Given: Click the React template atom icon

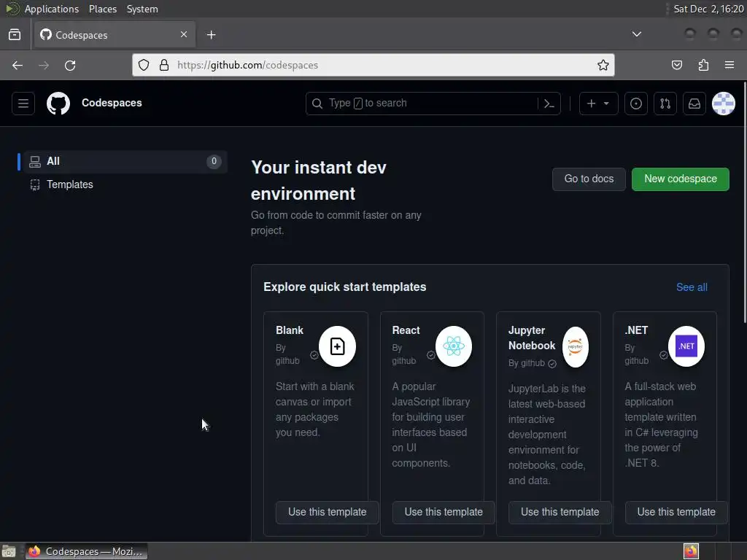Looking at the screenshot, I should (454, 346).
